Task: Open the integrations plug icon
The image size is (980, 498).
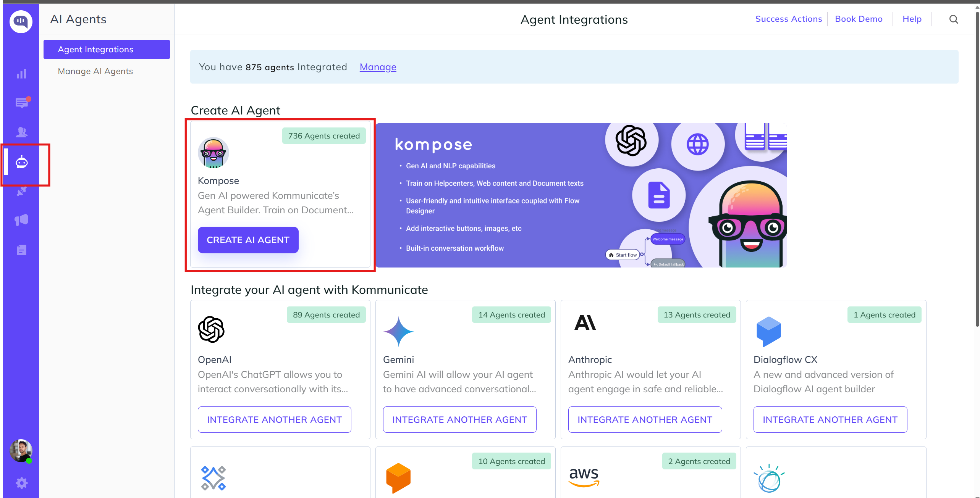Action: pos(22,191)
